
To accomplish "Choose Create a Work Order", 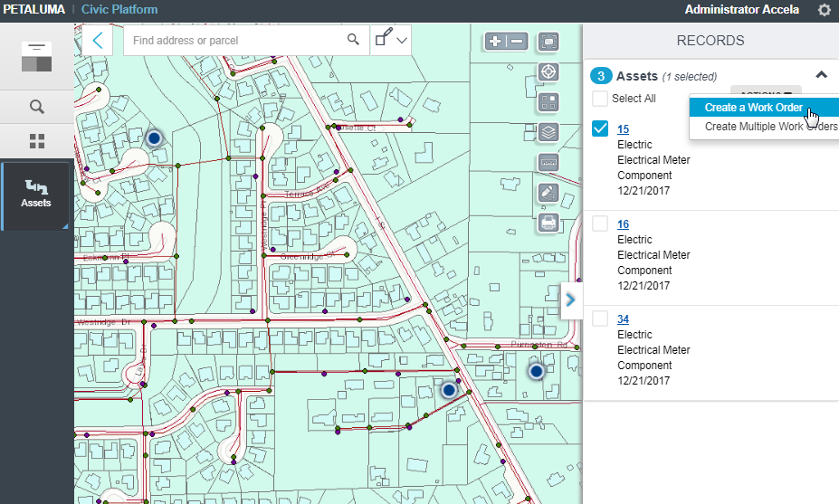I will tap(753, 108).
